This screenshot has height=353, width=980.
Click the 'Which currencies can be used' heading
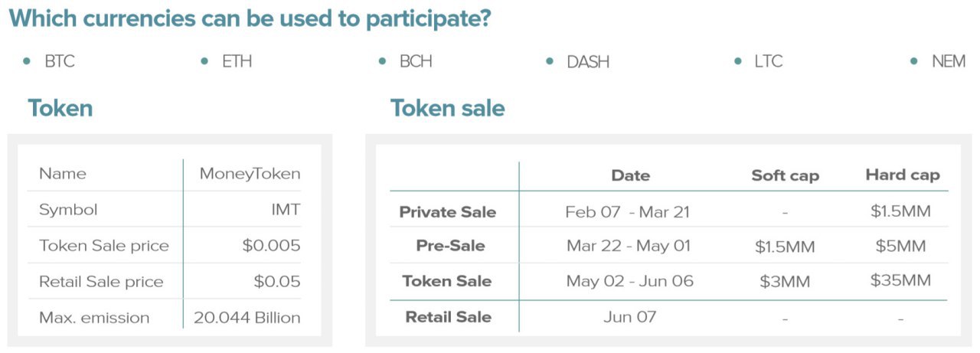(250, 19)
